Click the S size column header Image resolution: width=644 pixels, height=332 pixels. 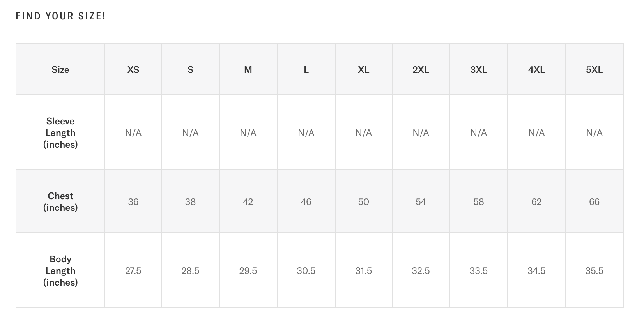click(x=190, y=70)
